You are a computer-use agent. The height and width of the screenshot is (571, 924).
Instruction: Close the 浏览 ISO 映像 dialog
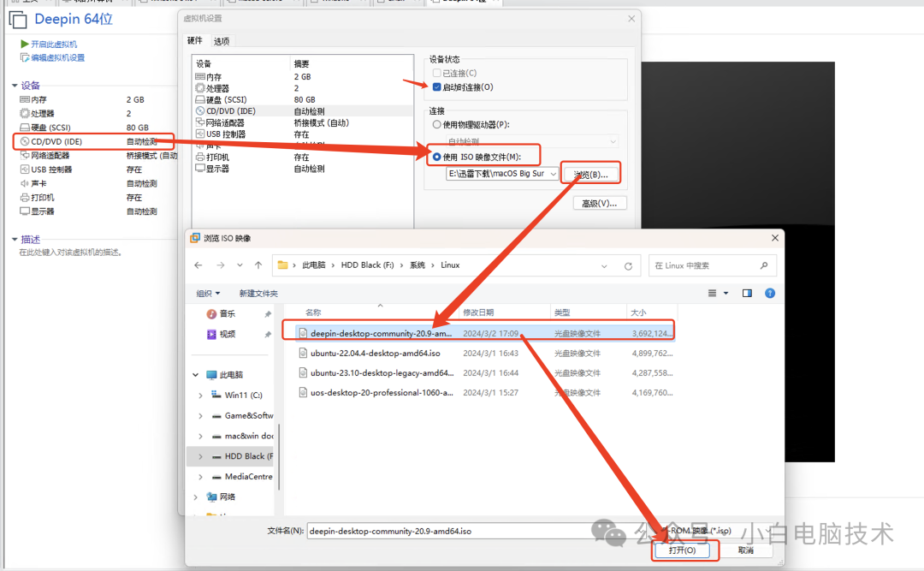click(x=775, y=238)
